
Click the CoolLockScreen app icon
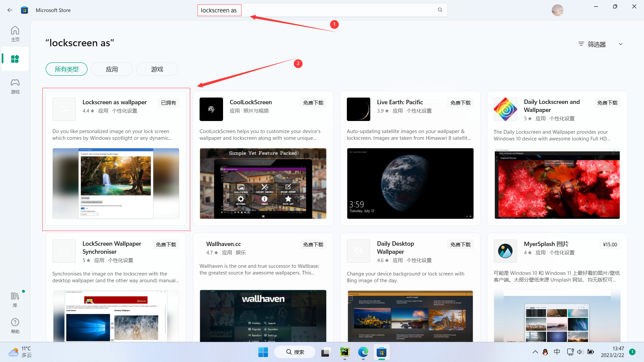click(211, 109)
